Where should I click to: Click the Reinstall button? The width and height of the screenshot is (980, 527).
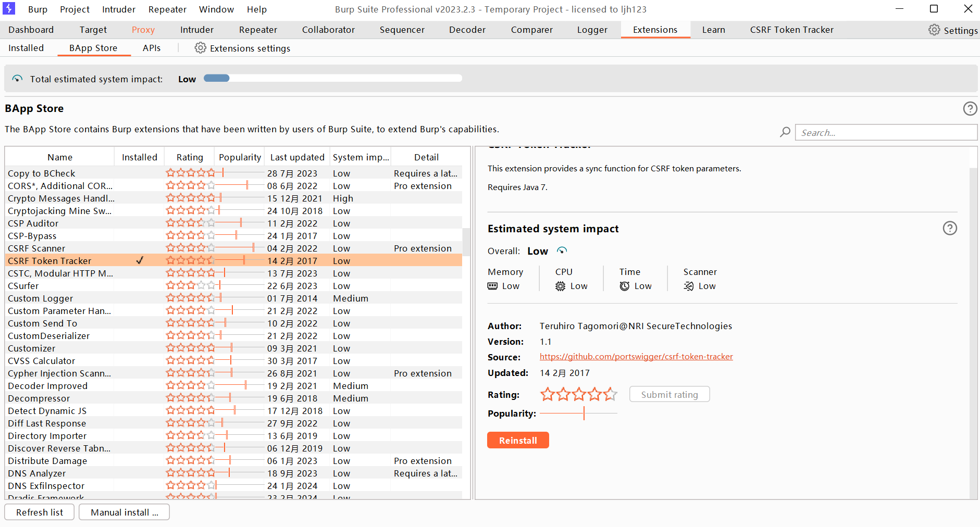518,440
